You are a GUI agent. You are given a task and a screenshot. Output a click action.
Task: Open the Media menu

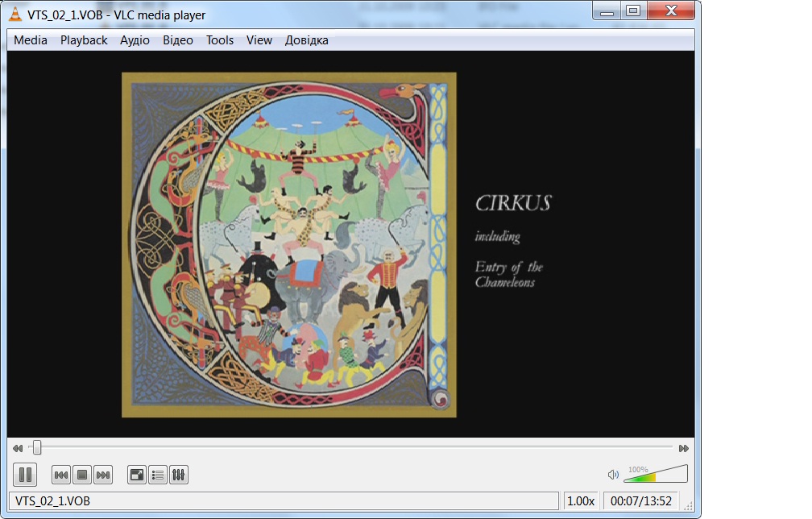click(x=30, y=39)
